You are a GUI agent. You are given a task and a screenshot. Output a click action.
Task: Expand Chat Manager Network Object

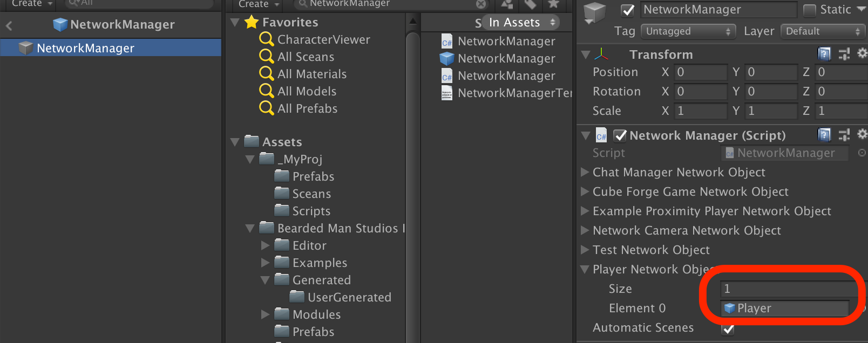pos(585,173)
